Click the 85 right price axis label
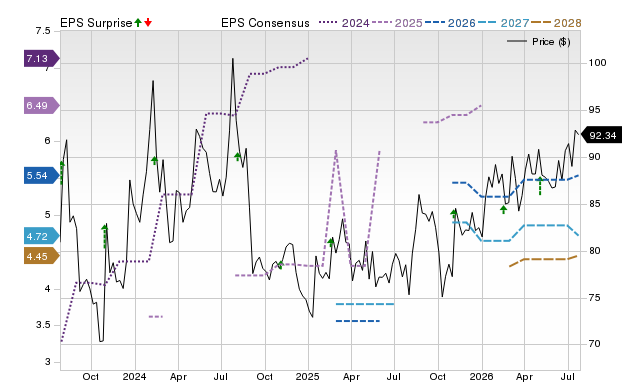 click(594, 204)
